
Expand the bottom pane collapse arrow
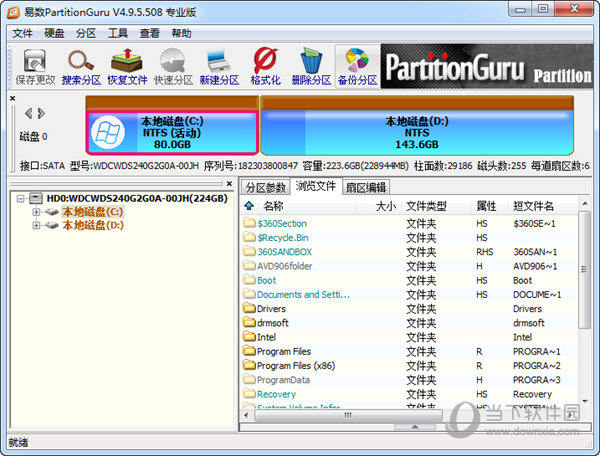415,427
